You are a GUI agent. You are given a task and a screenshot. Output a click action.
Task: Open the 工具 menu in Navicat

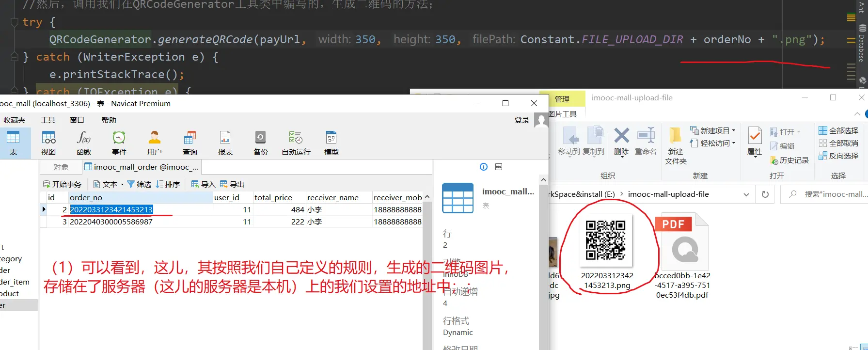click(48, 120)
